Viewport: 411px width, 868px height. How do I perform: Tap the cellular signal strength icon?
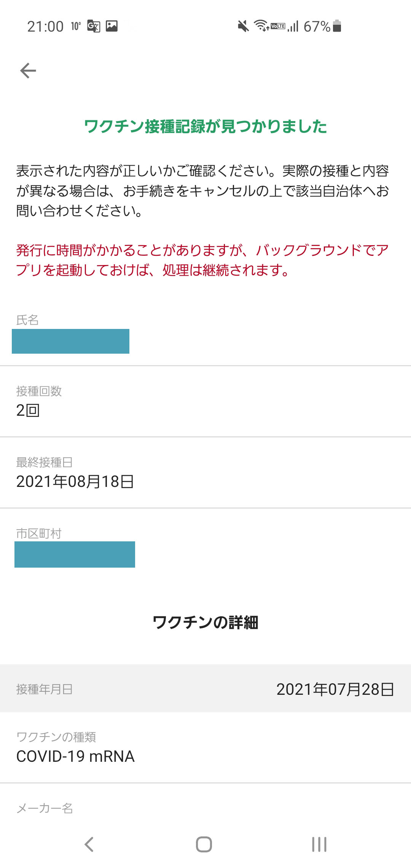click(x=293, y=26)
